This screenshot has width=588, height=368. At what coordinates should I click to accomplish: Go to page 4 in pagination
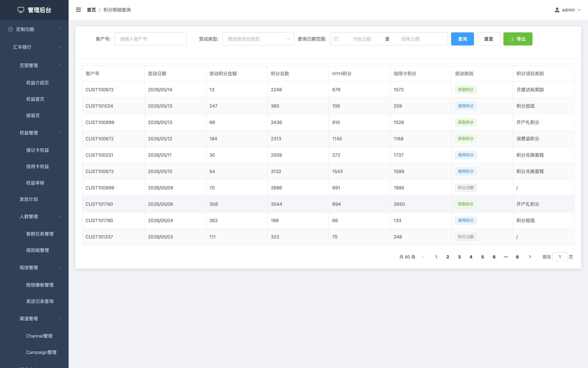471,257
